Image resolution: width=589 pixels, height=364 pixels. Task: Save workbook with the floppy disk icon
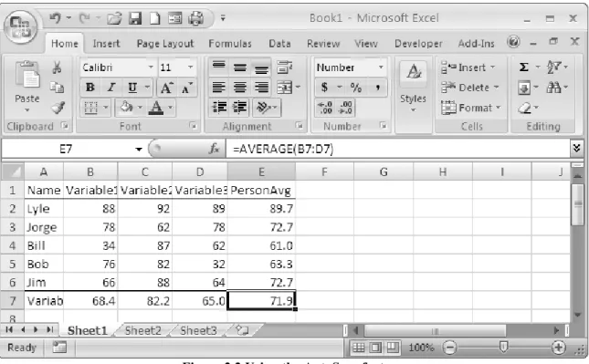(x=135, y=18)
